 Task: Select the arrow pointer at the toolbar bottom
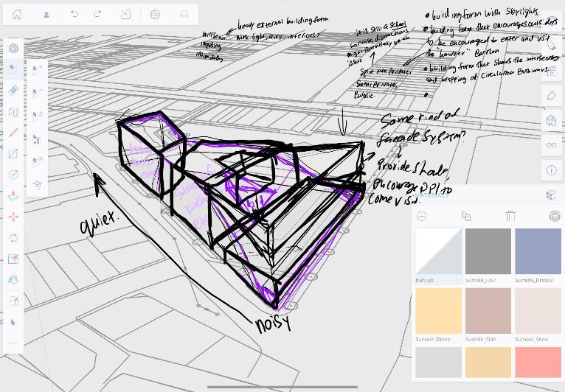[13, 323]
